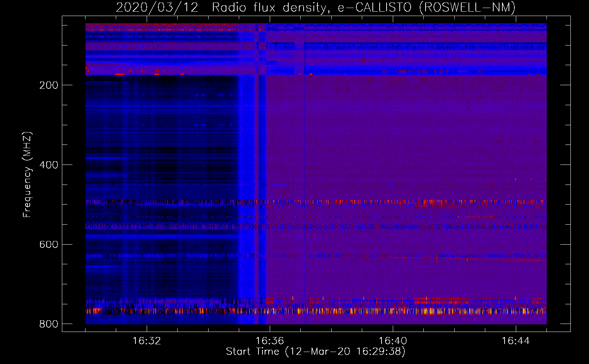Click the '600' frequency tick label
589x364 pixels.
tap(49, 244)
